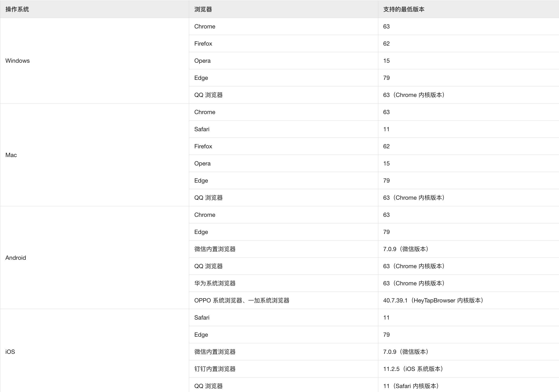Select the Mac operating system cell
Viewport: 559px width, 392px height.
(x=11, y=155)
